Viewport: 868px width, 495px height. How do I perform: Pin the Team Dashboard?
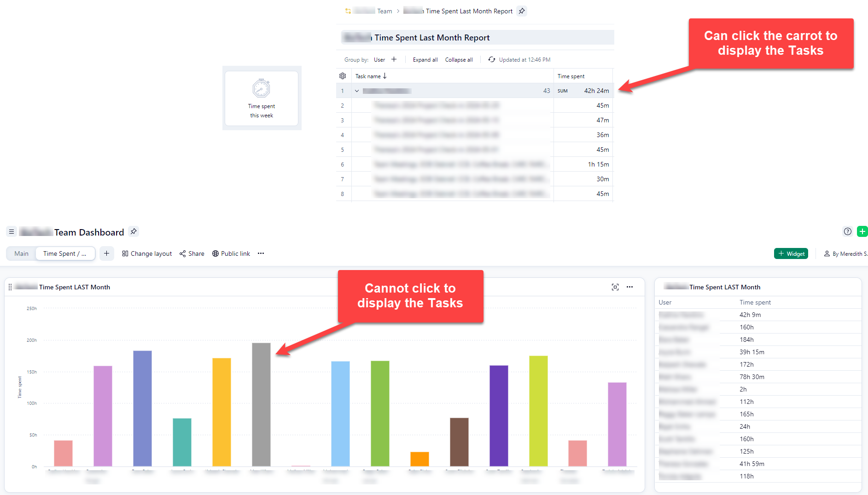[134, 231]
